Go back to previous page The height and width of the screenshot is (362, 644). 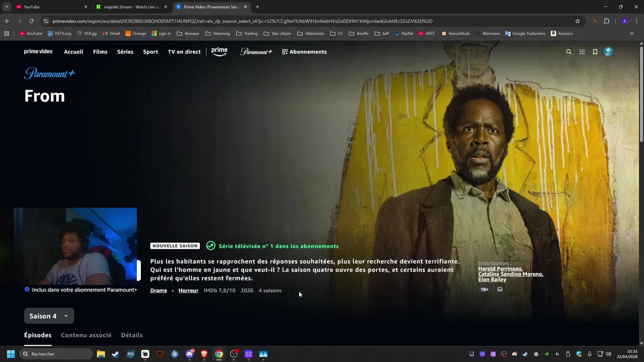(7, 21)
